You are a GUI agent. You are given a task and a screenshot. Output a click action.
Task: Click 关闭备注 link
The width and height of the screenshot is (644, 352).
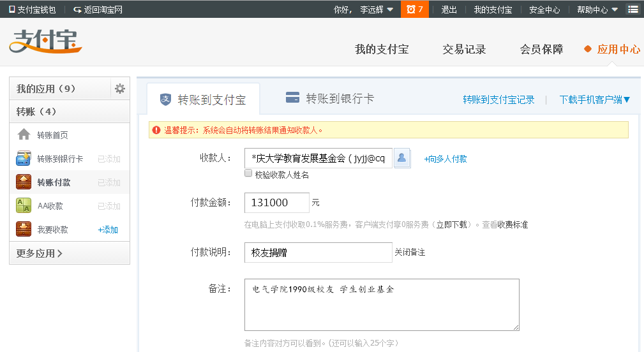(410, 252)
